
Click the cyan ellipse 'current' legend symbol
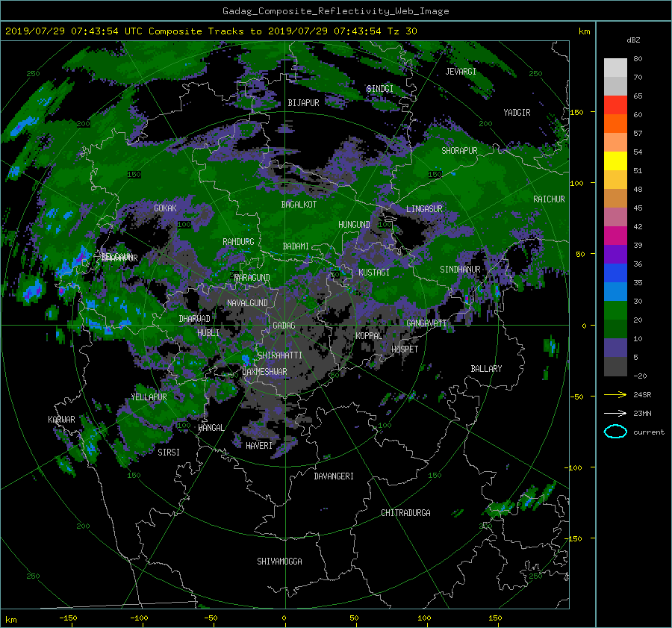point(615,432)
